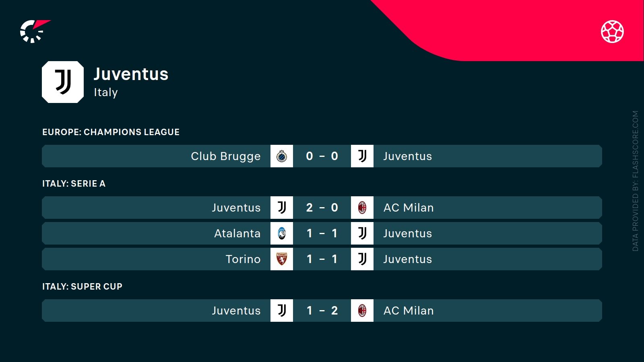Click the Flashscore logo in top-left corner
This screenshot has width=644, height=362.
(34, 31)
